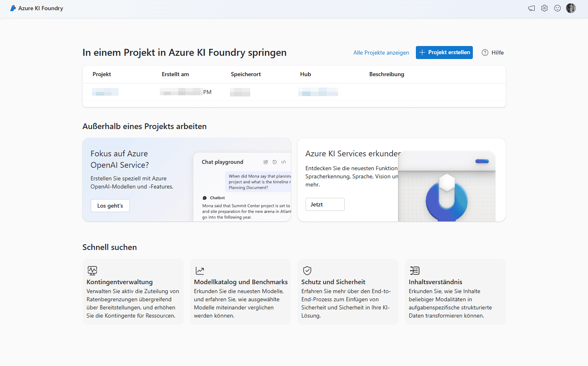
Task: Click the Erstellt am column header
Action: click(x=175, y=74)
